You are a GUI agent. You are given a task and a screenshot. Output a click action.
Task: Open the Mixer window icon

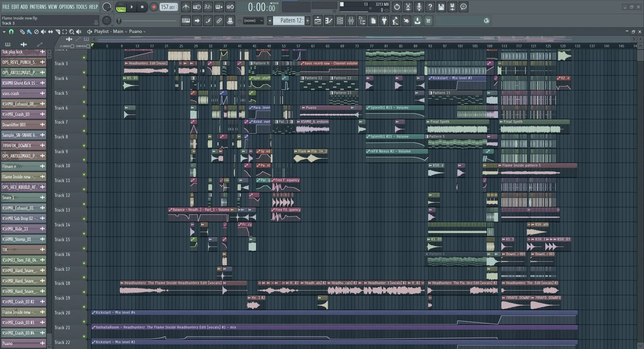tap(352, 21)
